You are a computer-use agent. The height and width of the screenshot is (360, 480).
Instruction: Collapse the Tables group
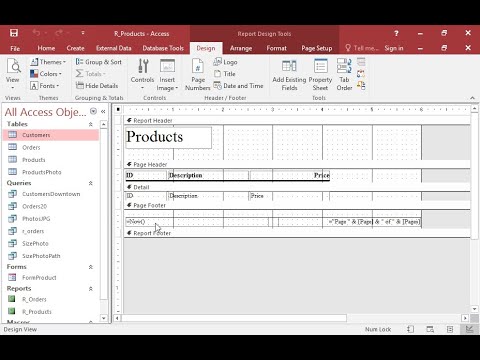point(90,124)
